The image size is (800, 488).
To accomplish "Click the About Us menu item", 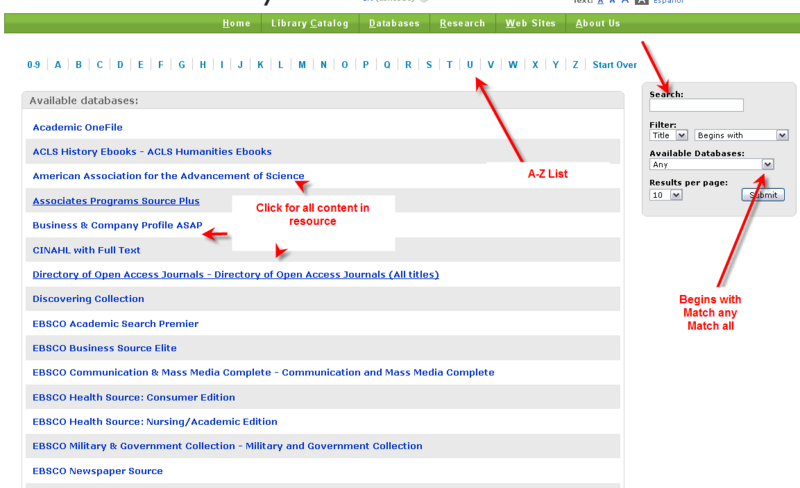I will click(598, 23).
